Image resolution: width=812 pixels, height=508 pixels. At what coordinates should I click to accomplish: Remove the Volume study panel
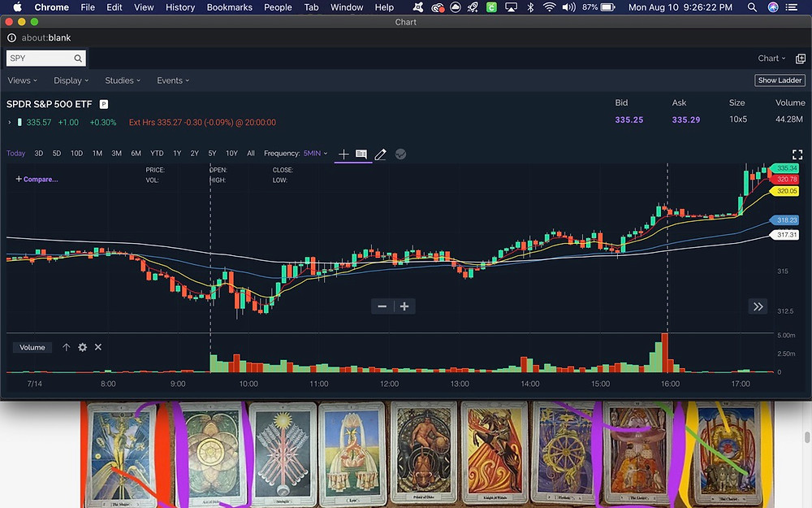[98, 347]
